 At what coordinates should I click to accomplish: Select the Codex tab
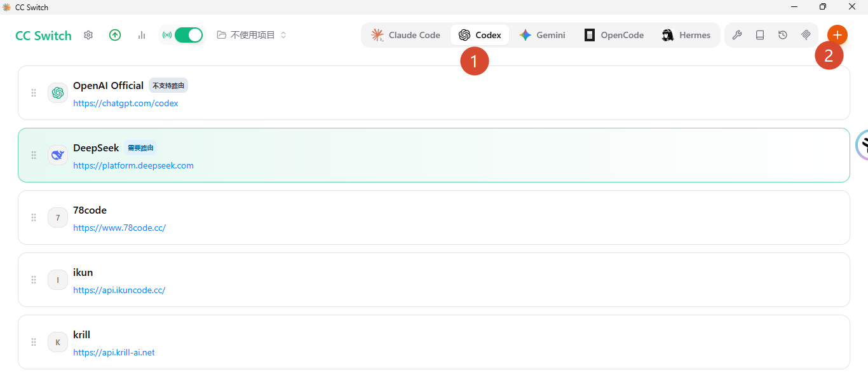click(x=480, y=35)
